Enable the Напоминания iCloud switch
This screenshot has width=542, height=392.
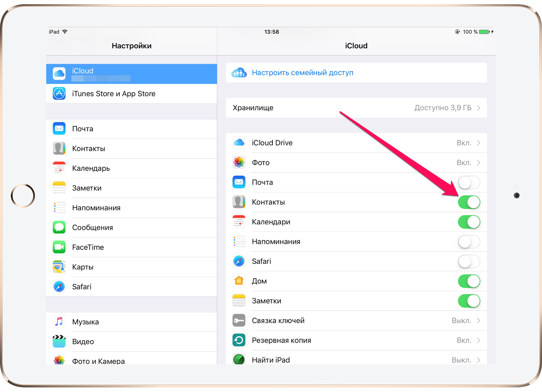pyautogui.click(x=469, y=241)
